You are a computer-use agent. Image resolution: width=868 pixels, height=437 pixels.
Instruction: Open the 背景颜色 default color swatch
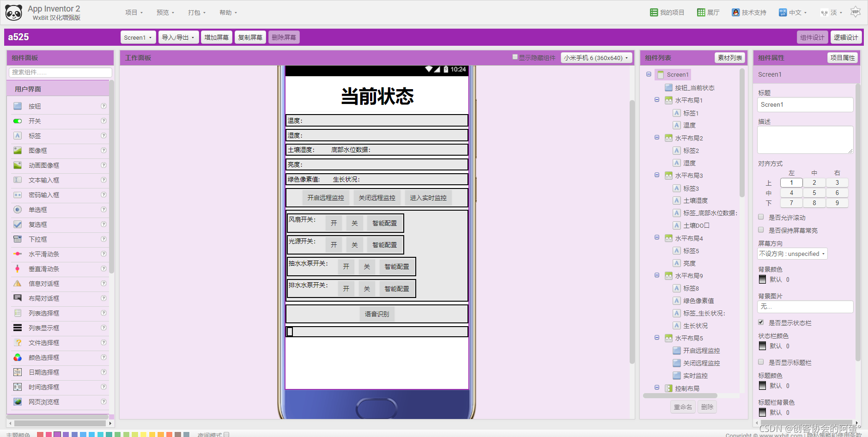[x=762, y=279]
